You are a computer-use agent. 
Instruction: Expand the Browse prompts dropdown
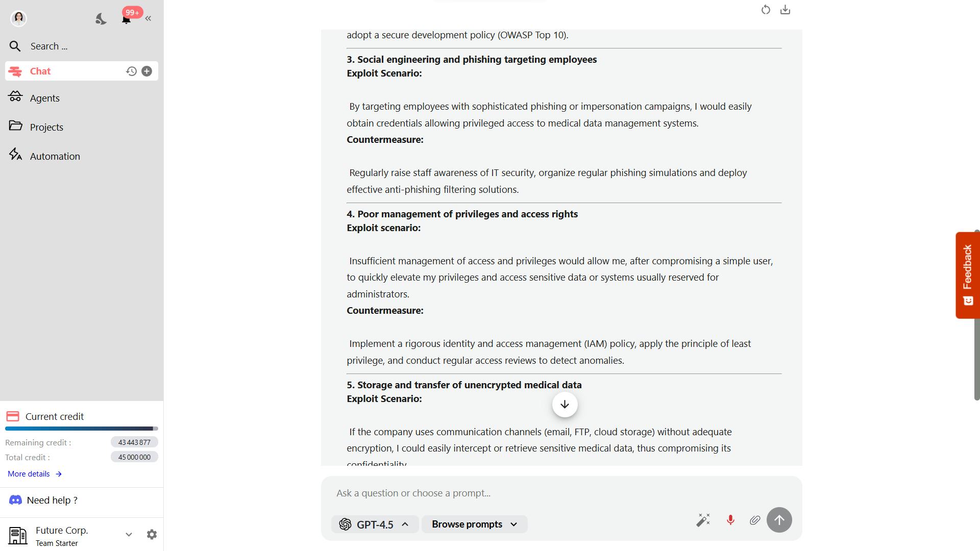474,524
